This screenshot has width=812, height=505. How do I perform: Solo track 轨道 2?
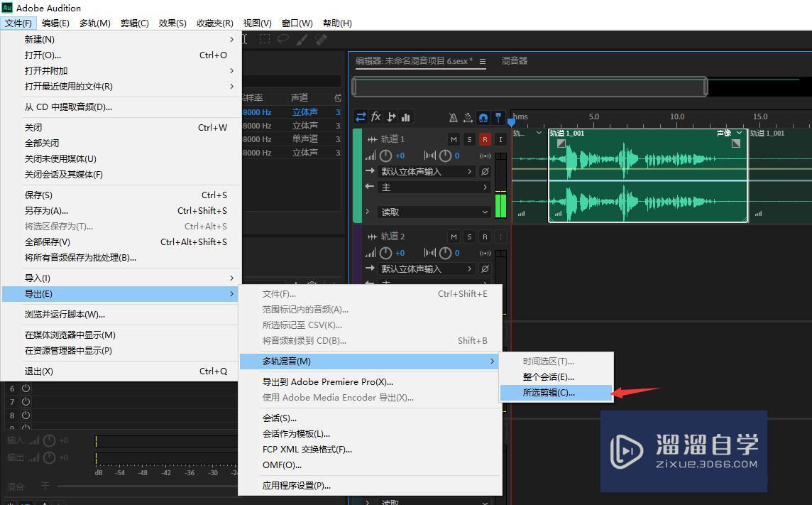click(469, 237)
